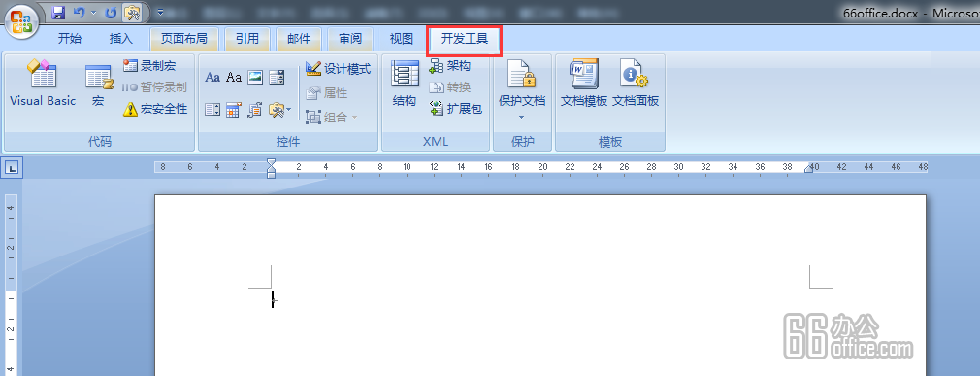Switch to the 审阅 tab

pyautogui.click(x=350, y=39)
